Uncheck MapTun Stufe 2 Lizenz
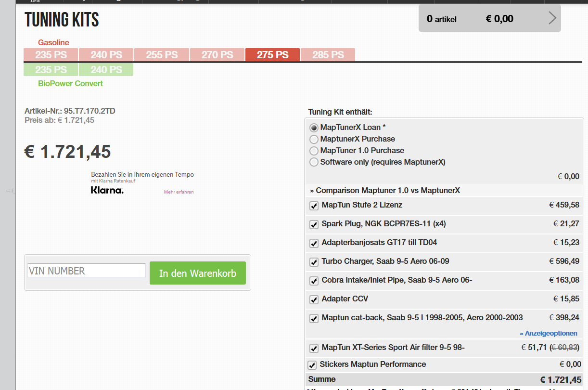The height and width of the screenshot is (390, 588). 314,206
